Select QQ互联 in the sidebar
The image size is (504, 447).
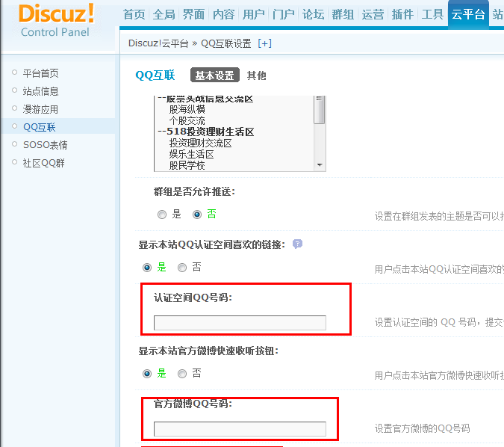pyautogui.click(x=40, y=127)
